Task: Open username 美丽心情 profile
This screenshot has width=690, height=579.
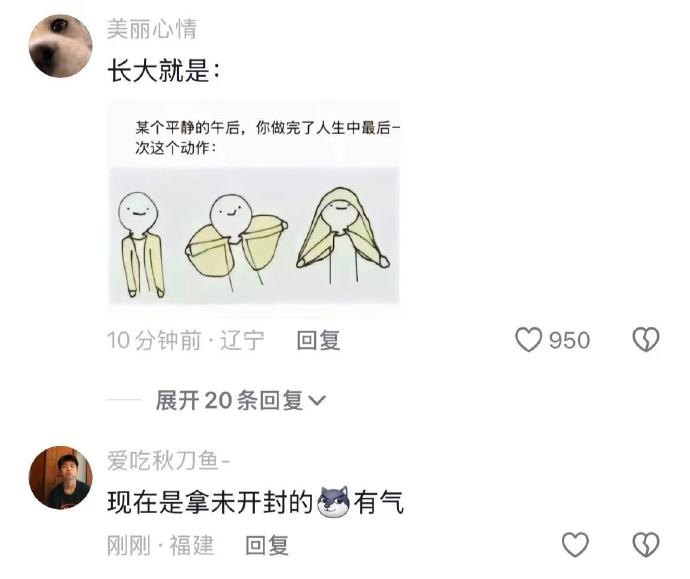Action: tap(152, 29)
